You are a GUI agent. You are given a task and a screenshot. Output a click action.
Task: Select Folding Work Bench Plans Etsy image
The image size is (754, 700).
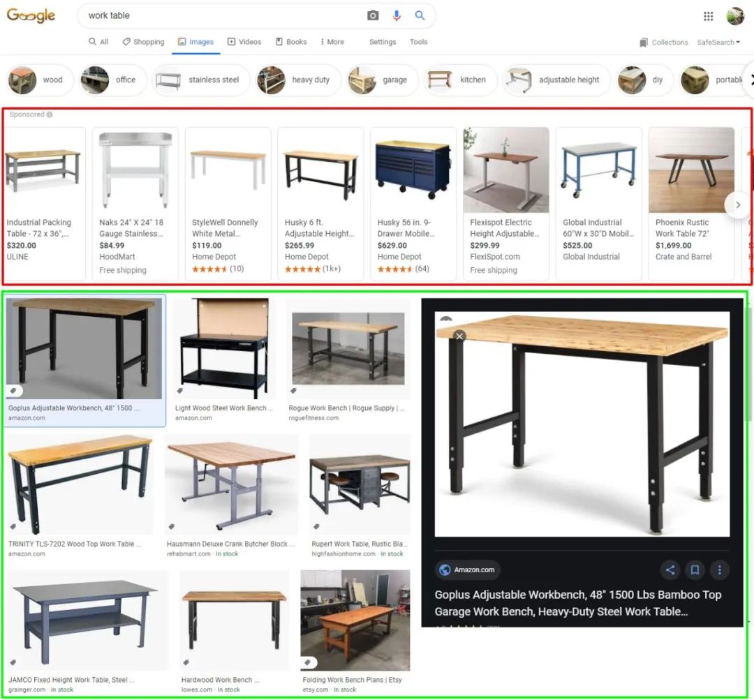[355, 620]
